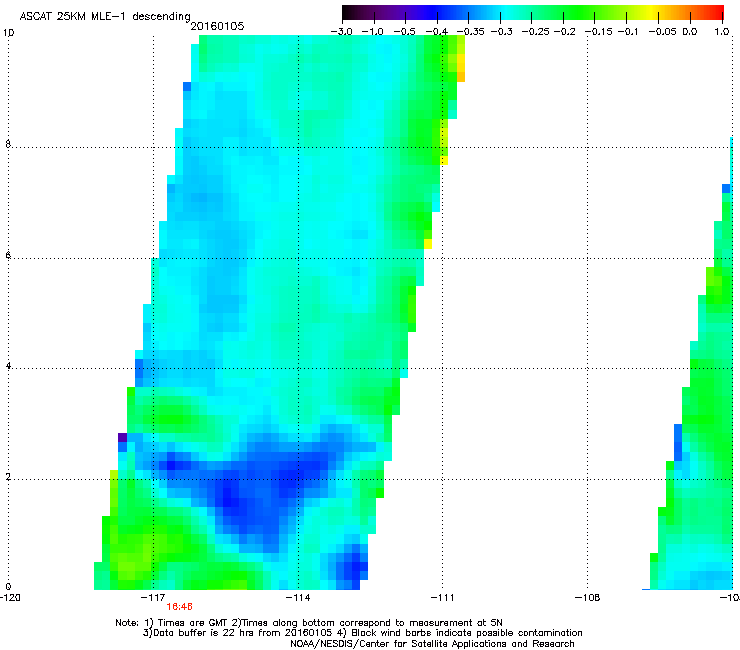This screenshot has width=740, height=650.
Task: Click the latitude label 4
Action: coord(8,365)
